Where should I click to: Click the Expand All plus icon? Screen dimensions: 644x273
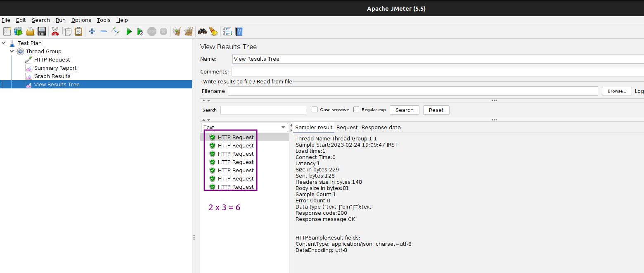click(92, 31)
